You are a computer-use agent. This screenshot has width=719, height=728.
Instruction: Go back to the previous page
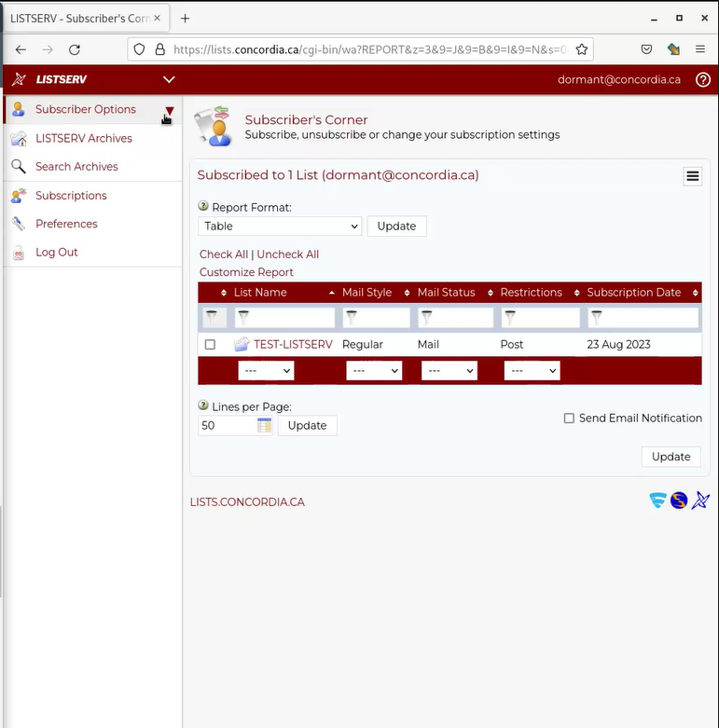coord(21,49)
